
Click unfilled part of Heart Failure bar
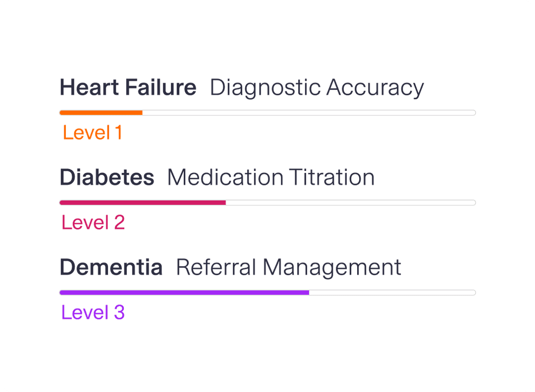pos(309,112)
